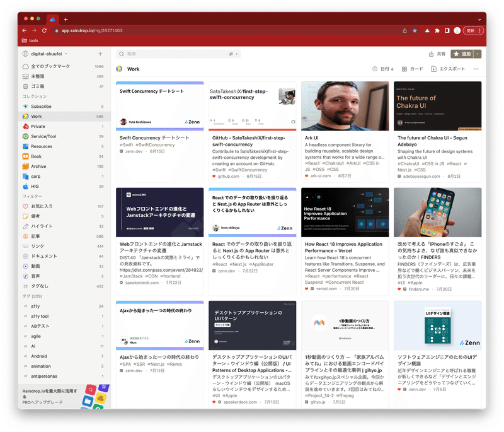Open a new browser tab with plus
The width and height of the screenshot is (504, 432).
tap(66, 20)
